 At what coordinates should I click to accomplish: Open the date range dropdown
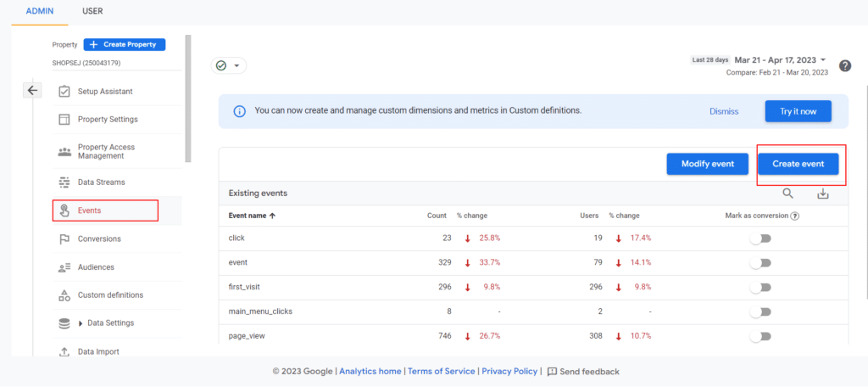[781, 60]
